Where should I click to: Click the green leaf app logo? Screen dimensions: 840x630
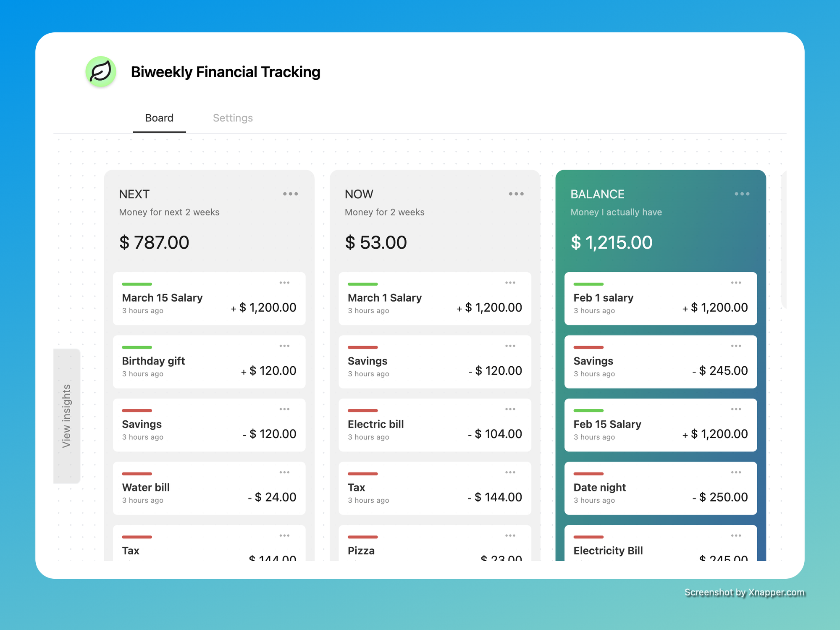(101, 72)
